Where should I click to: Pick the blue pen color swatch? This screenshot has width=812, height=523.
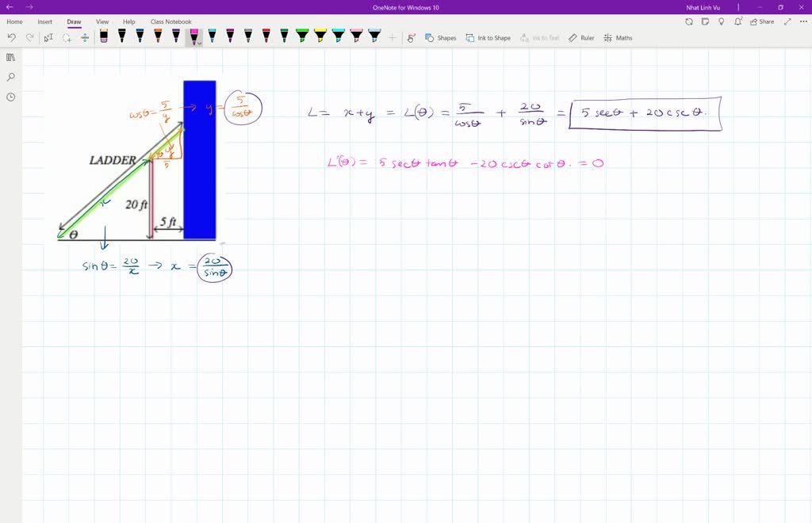(x=140, y=36)
